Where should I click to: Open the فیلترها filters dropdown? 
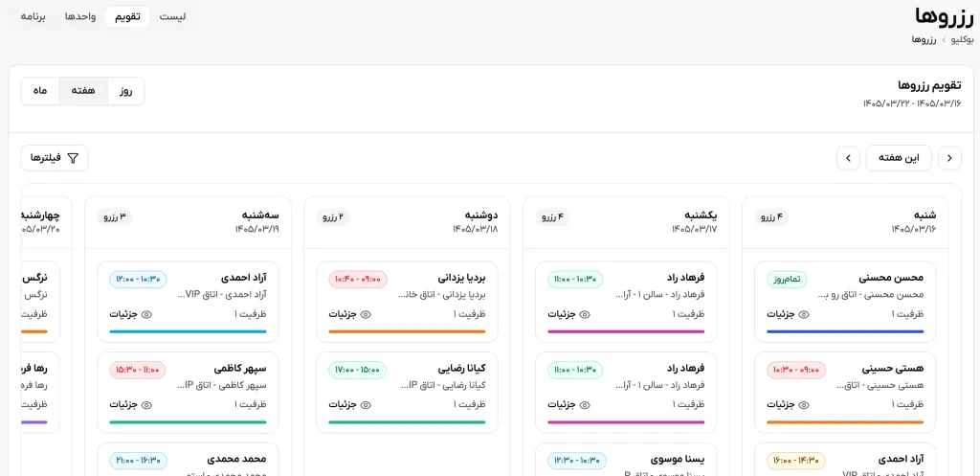pos(55,158)
